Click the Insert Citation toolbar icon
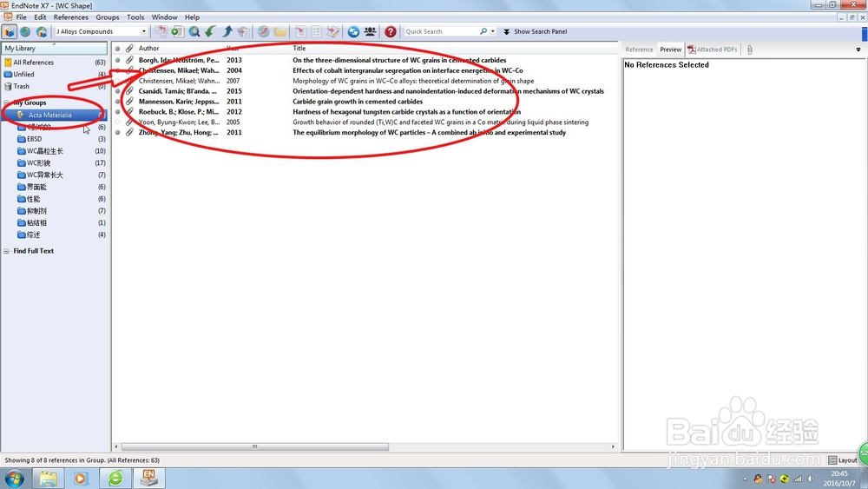This screenshot has height=489, width=868. pyautogui.click(x=300, y=31)
